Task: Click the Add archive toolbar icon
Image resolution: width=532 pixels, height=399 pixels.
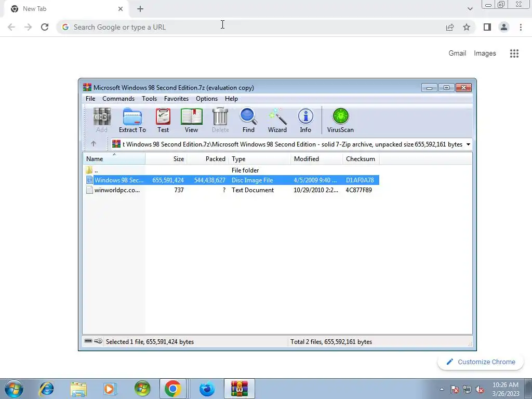Action: [102, 120]
